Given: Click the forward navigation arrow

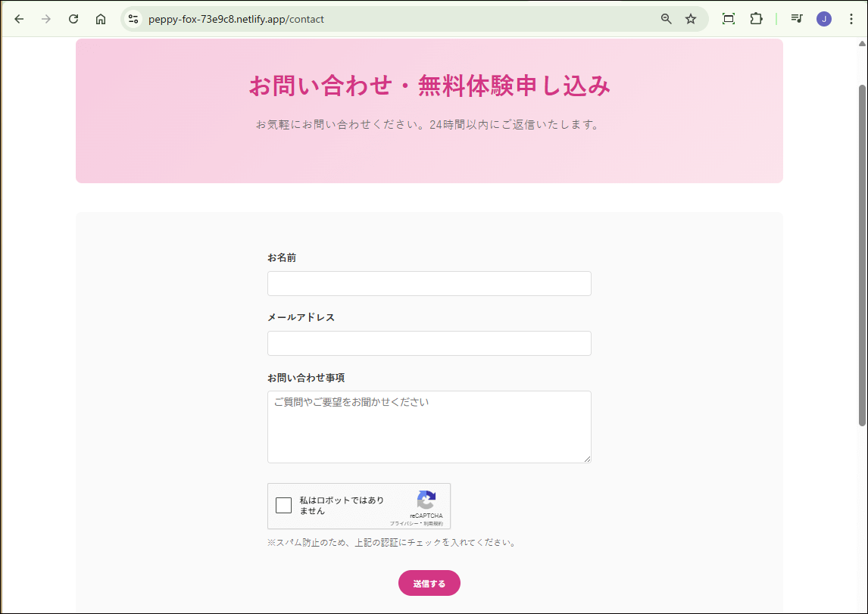Looking at the screenshot, I should point(45,19).
